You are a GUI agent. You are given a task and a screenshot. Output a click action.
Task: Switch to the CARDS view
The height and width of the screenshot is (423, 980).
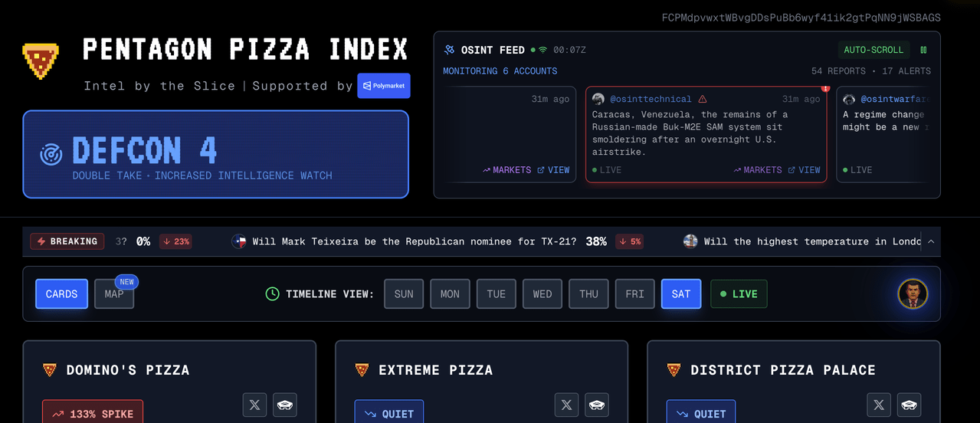(x=61, y=294)
